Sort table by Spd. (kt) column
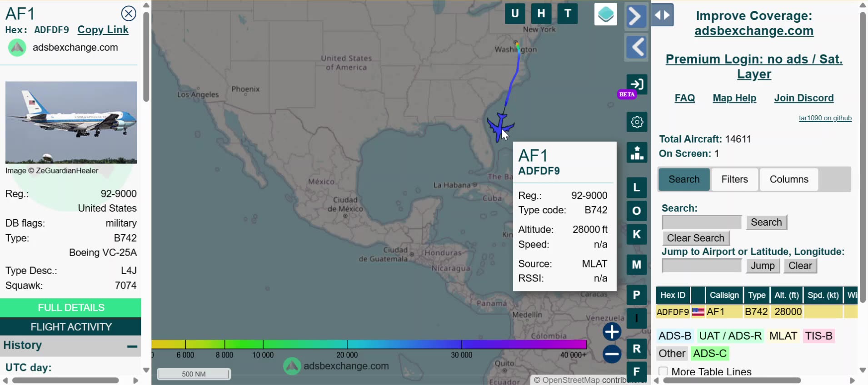 [823, 295]
